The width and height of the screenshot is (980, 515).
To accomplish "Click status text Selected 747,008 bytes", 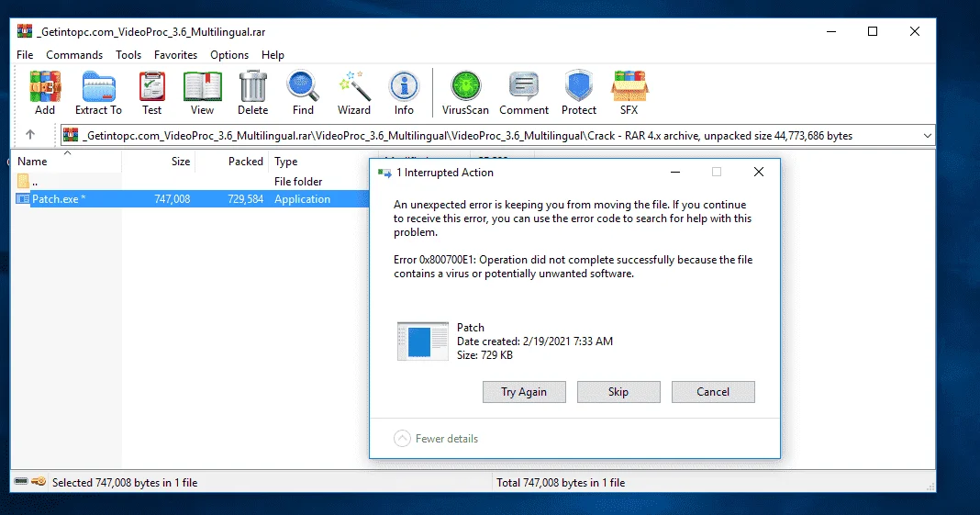I will point(125,483).
